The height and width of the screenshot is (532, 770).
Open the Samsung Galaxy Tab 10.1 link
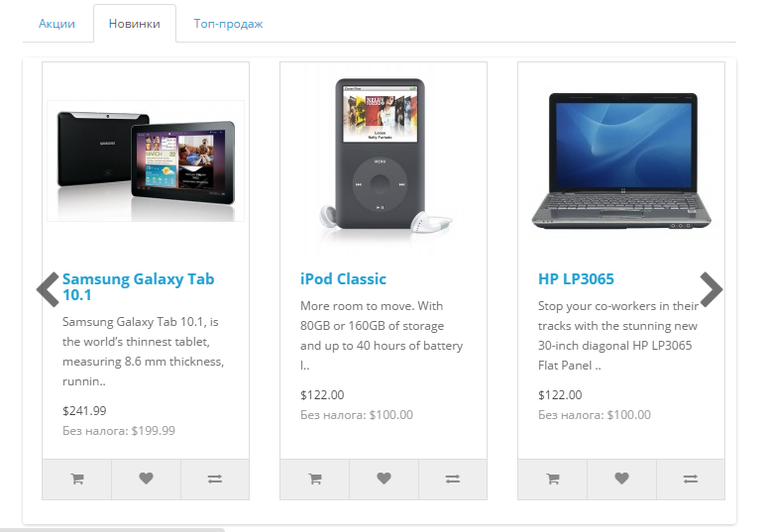pos(139,286)
